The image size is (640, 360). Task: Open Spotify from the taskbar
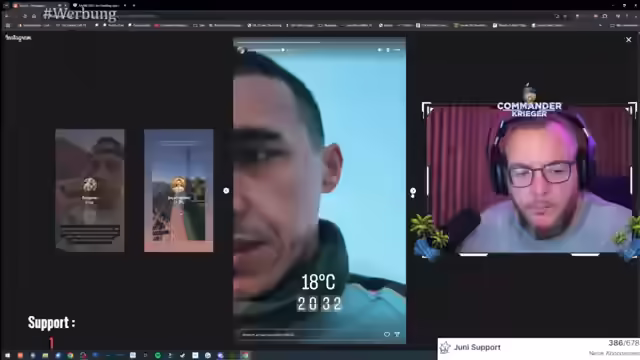click(x=158, y=356)
